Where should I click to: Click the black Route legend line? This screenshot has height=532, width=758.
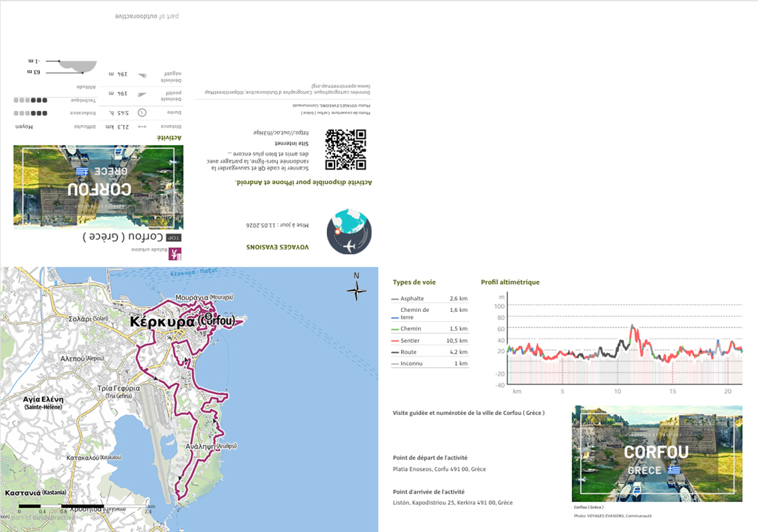click(x=395, y=352)
